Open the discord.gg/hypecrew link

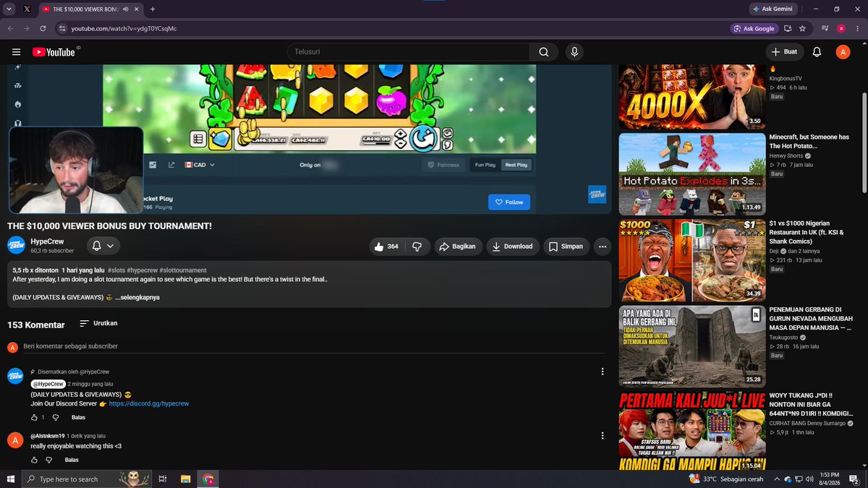coord(149,403)
